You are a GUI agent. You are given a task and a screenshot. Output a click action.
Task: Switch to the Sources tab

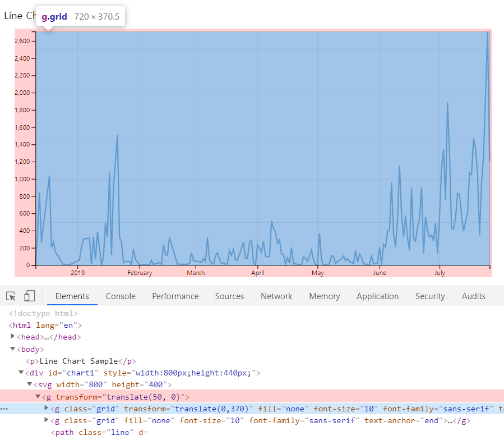(229, 296)
